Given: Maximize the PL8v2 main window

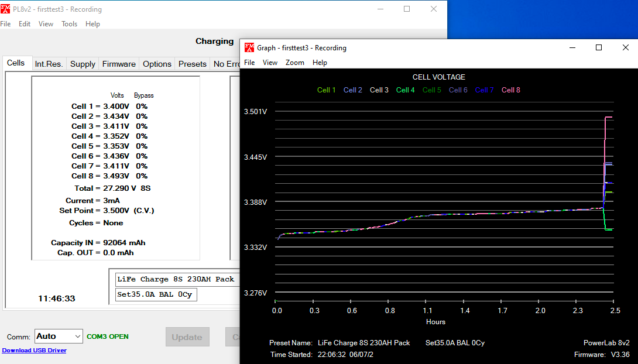Looking at the screenshot, I should [407, 9].
